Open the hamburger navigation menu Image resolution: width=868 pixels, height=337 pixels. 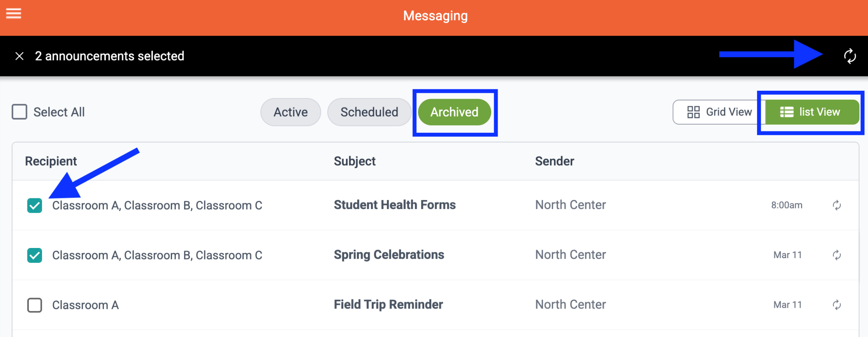pyautogui.click(x=14, y=14)
